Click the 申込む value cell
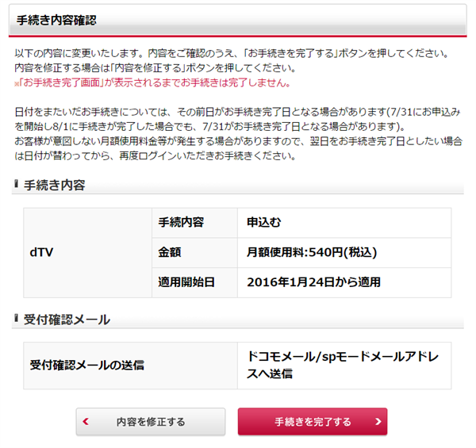Image resolution: width=476 pixels, height=448 pixels. 344,223
